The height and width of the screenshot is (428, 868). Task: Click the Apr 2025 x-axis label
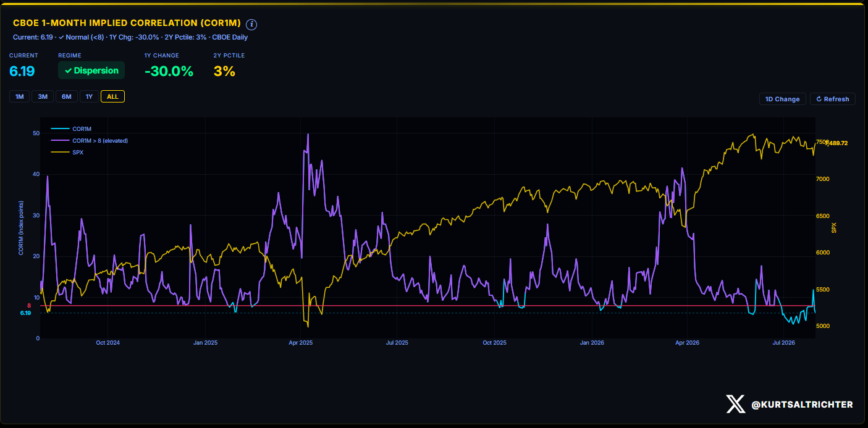[x=301, y=342]
